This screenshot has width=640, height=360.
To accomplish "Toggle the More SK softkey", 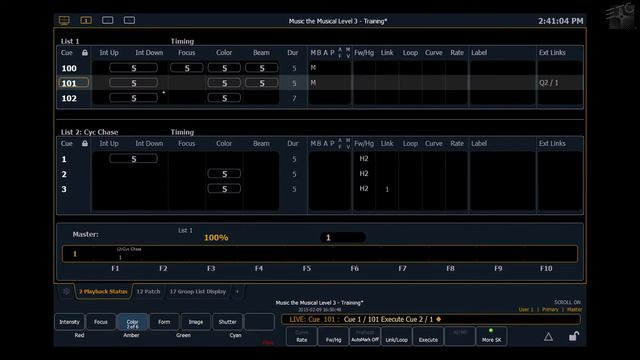I will [x=491, y=336].
